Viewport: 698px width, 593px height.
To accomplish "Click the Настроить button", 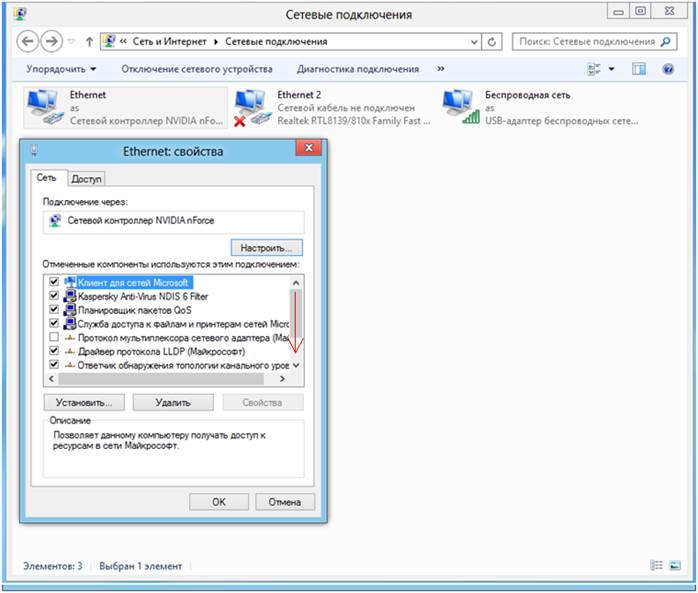I will point(267,248).
